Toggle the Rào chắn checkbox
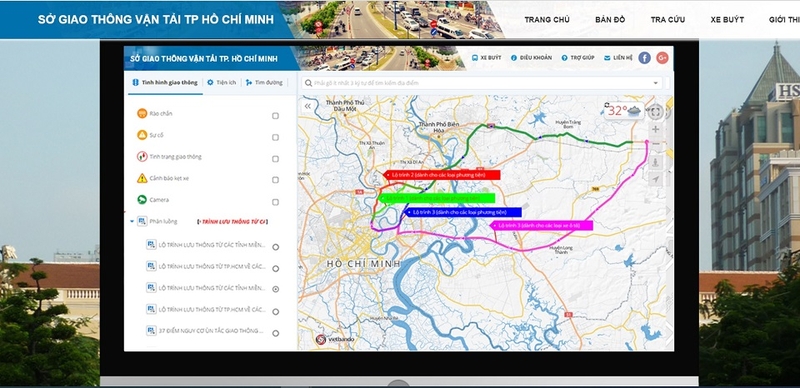800x388 pixels. [x=276, y=116]
